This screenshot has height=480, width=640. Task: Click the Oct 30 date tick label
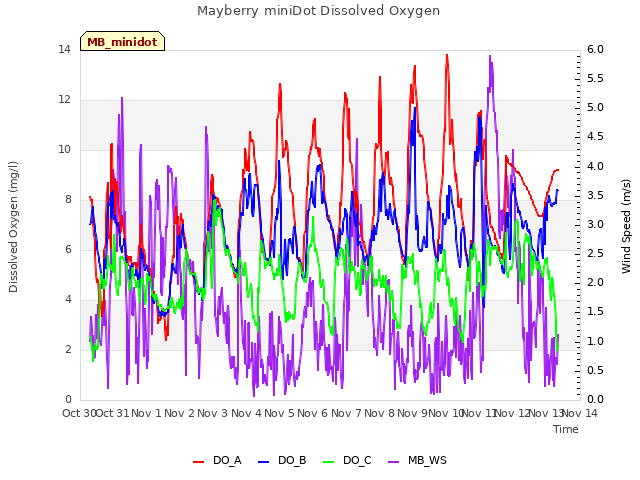tap(79, 413)
